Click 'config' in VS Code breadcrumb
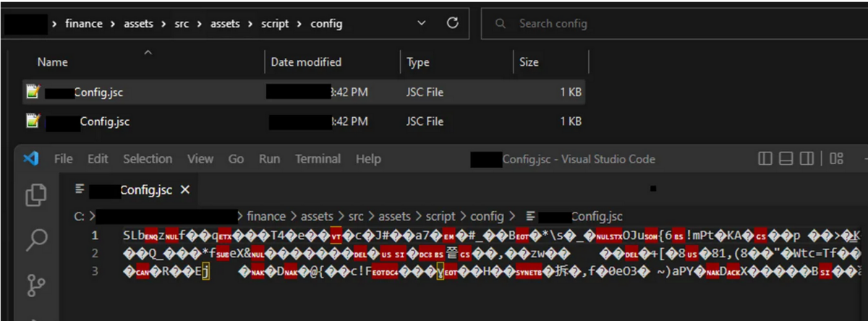 click(487, 216)
